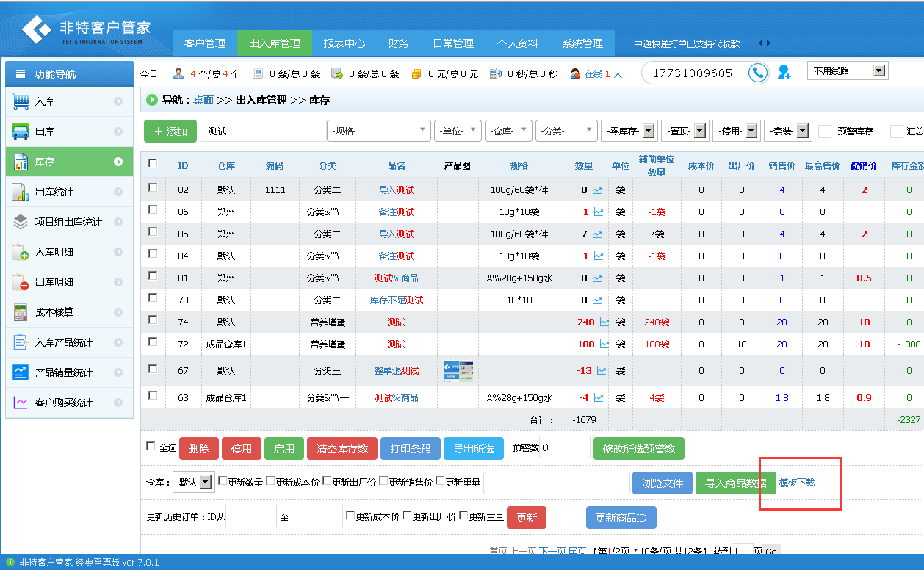This screenshot has height=570, width=924.
Task: Click the 预警数 input field
Action: [x=564, y=447]
